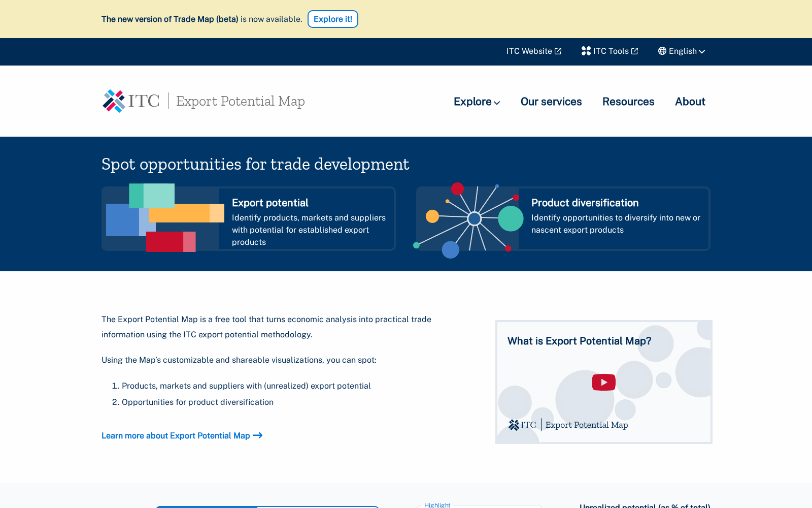Click the Explore it! button in banner
The width and height of the screenshot is (812, 508).
333,19
